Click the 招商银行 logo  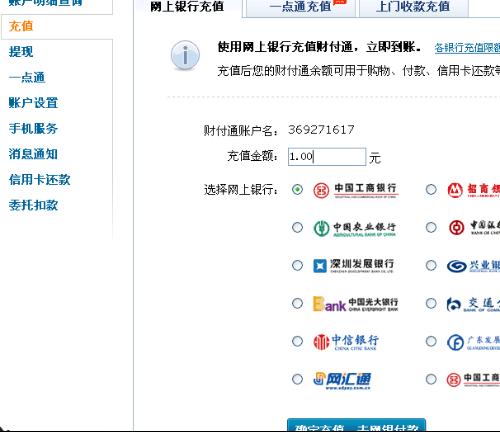473,190
